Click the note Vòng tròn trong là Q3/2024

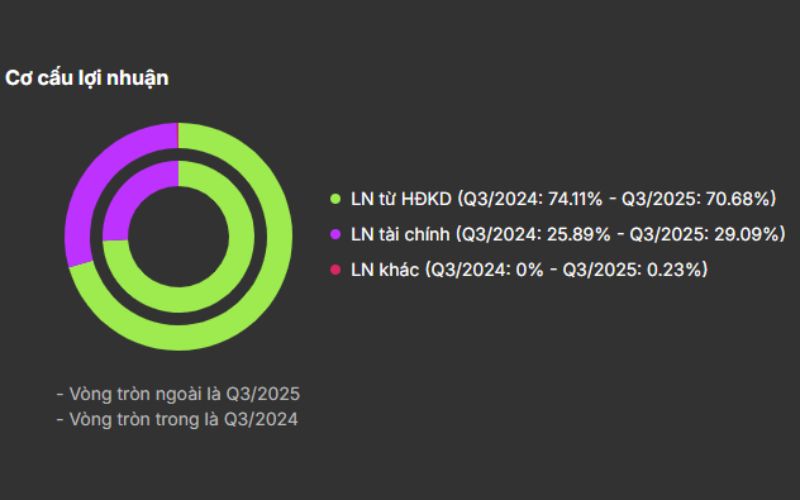(x=177, y=419)
